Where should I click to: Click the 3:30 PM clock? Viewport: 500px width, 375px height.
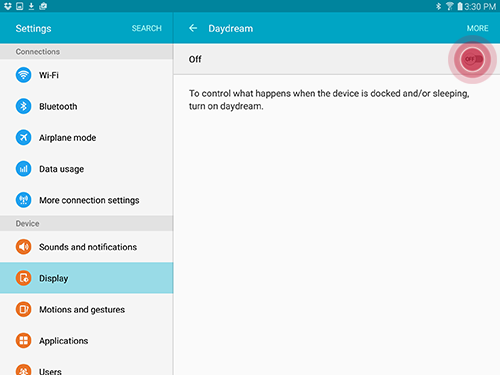[480, 6]
